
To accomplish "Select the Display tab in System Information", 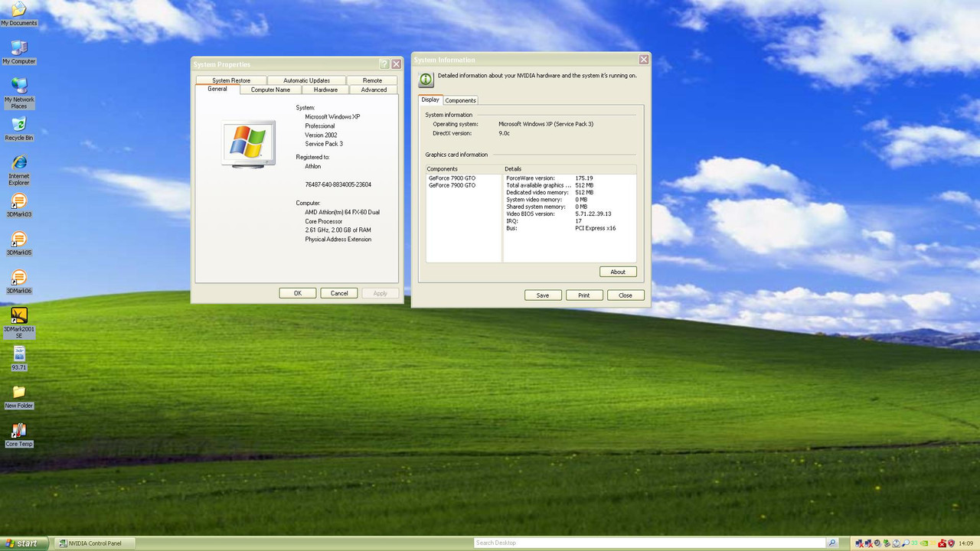I will coord(430,99).
